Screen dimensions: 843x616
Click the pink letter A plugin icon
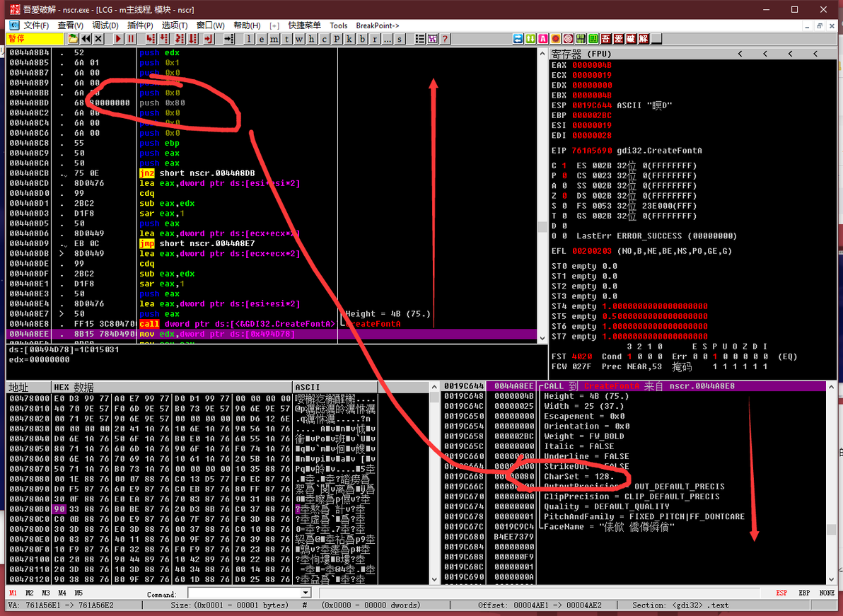coord(543,39)
